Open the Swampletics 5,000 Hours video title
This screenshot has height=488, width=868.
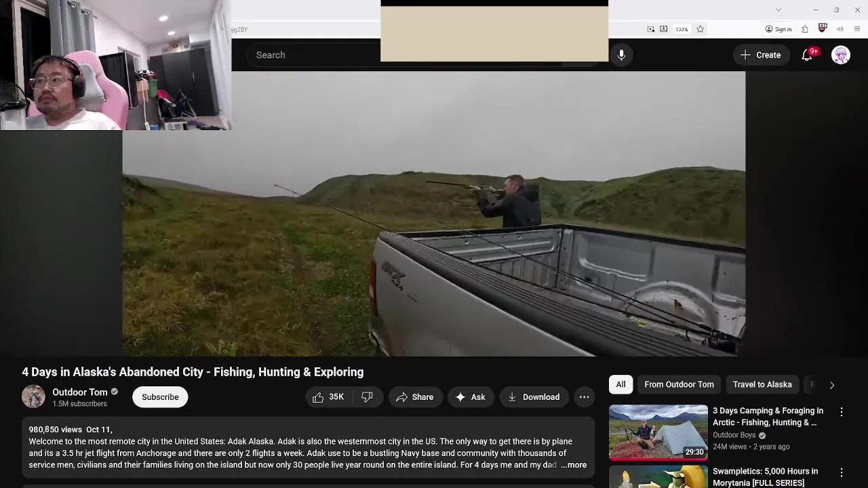[765, 476]
